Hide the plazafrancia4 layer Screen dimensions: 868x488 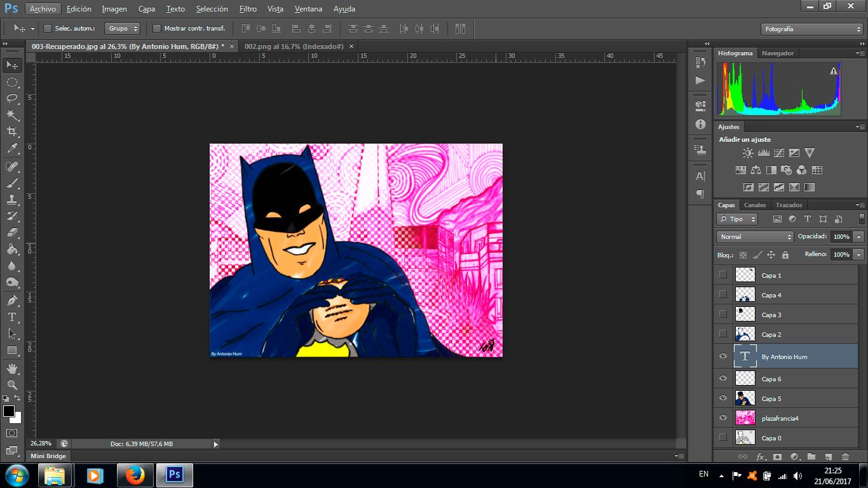(x=722, y=418)
